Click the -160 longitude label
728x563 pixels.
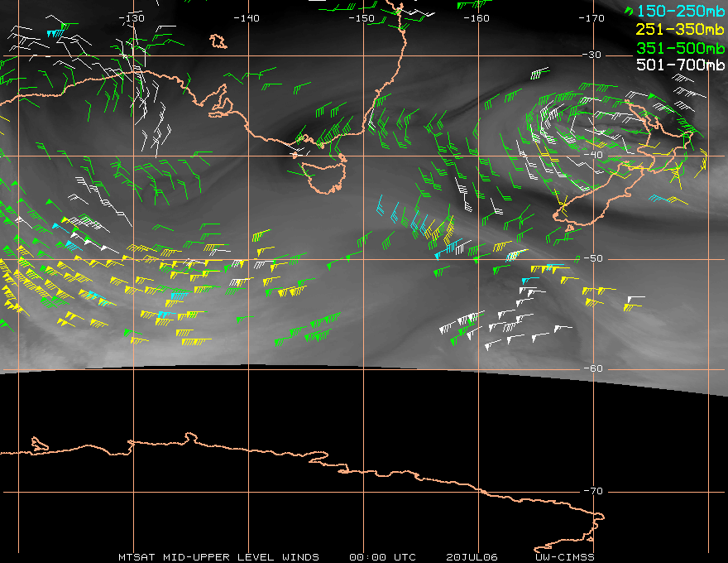point(477,18)
